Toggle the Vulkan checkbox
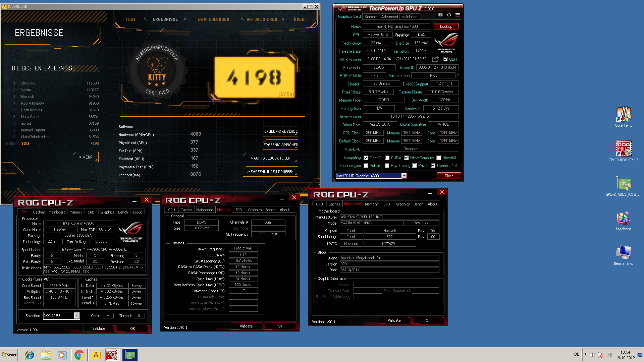Viewport: 644px width, 362px height. point(366,166)
